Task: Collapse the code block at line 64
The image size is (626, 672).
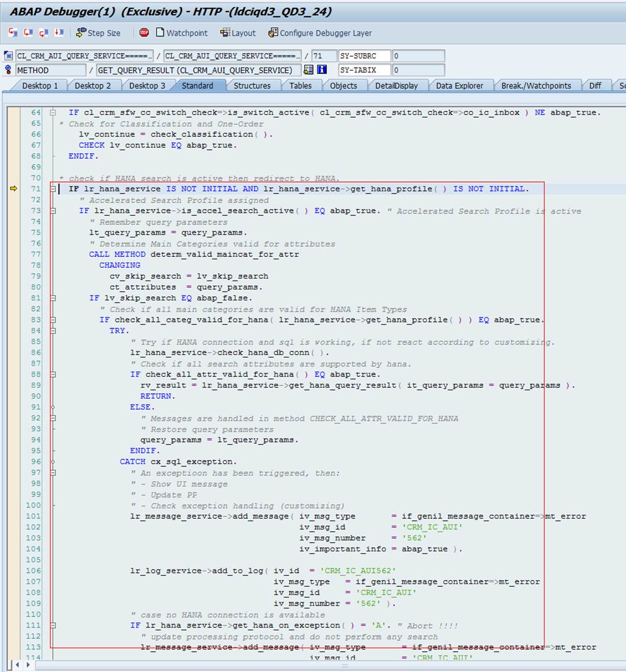Action: coord(53,112)
